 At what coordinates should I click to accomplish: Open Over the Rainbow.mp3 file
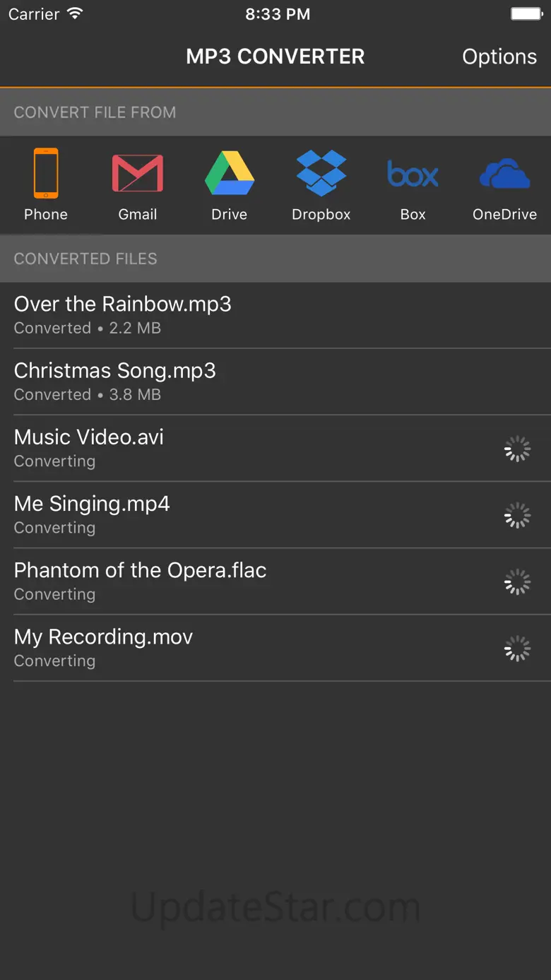[123, 314]
